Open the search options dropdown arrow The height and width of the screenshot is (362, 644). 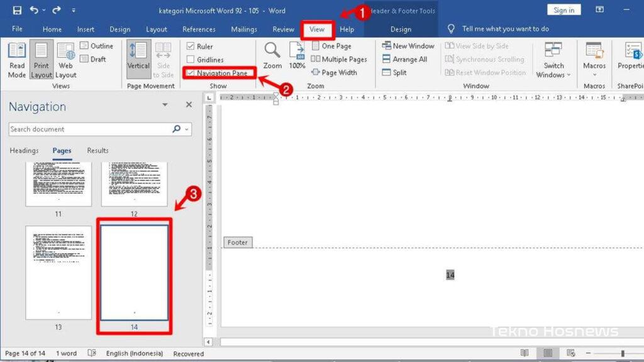[x=187, y=129]
